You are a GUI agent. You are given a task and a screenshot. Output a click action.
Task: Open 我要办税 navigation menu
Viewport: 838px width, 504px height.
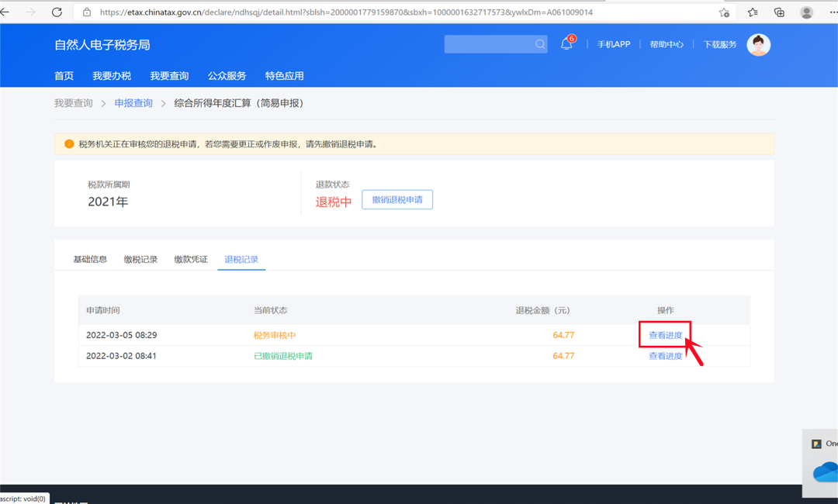coord(112,76)
